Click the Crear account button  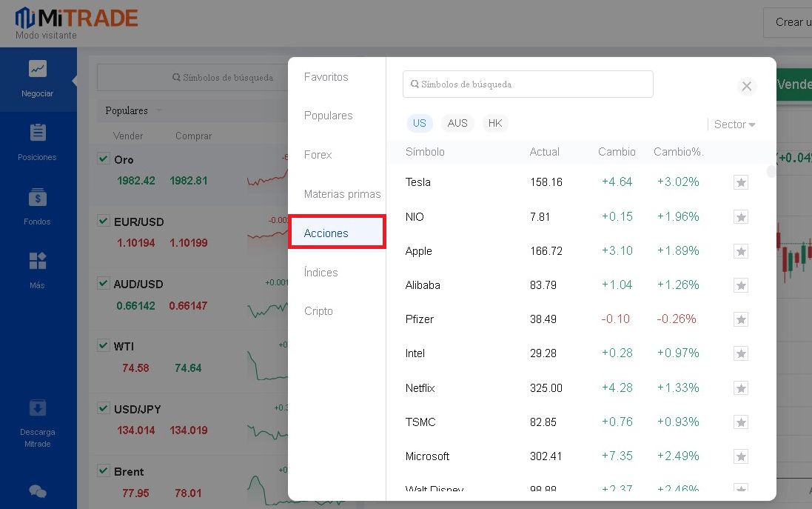click(788, 22)
